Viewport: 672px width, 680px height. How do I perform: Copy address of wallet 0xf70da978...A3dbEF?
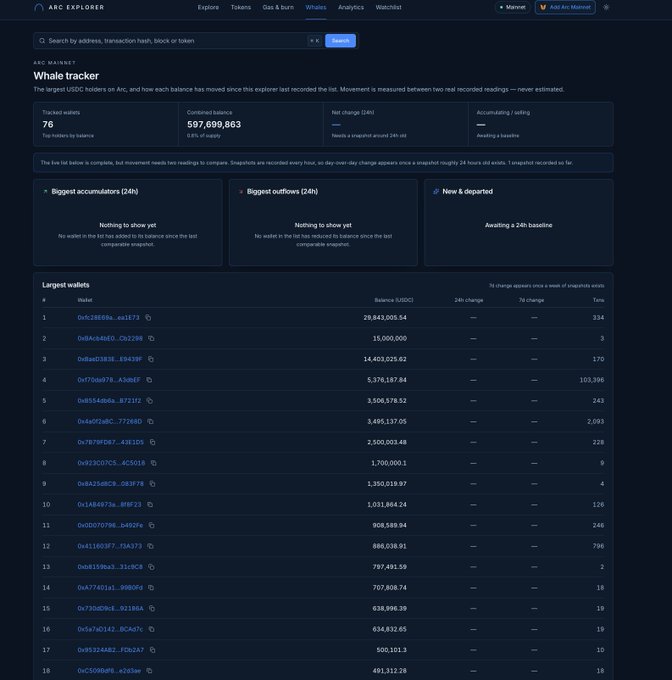tap(149, 380)
